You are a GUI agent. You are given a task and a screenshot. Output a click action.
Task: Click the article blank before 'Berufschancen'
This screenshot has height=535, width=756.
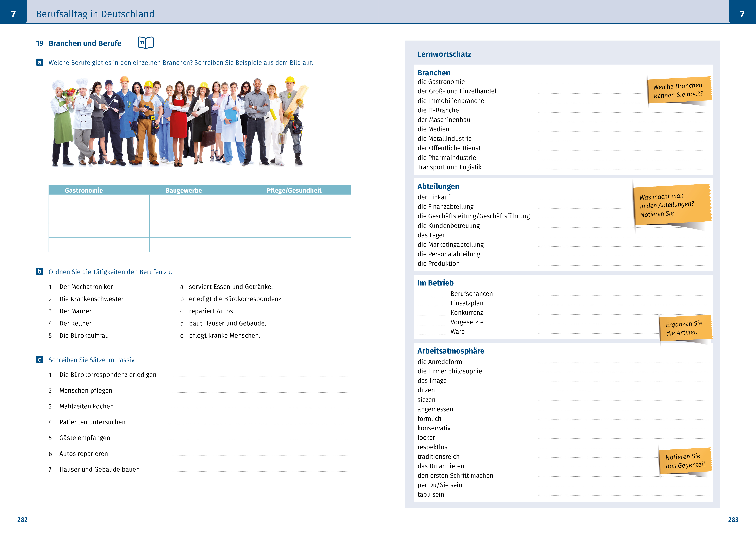(x=431, y=294)
